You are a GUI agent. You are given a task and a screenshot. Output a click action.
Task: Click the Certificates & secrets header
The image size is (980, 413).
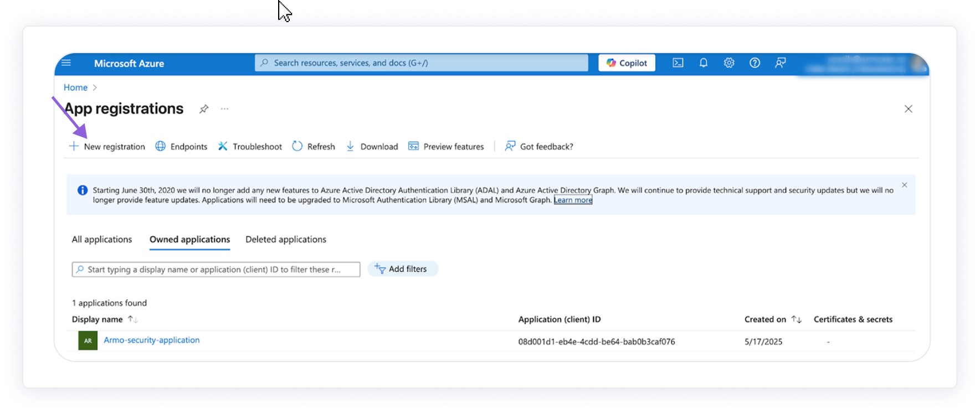click(853, 319)
